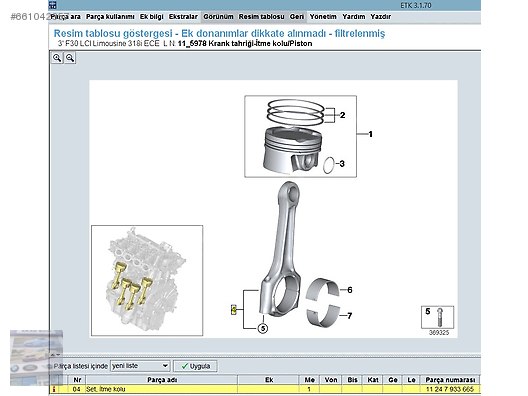Screen dimensions: 528x396
Task: Select circled part number 5 label
Action: tap(263, 328)
